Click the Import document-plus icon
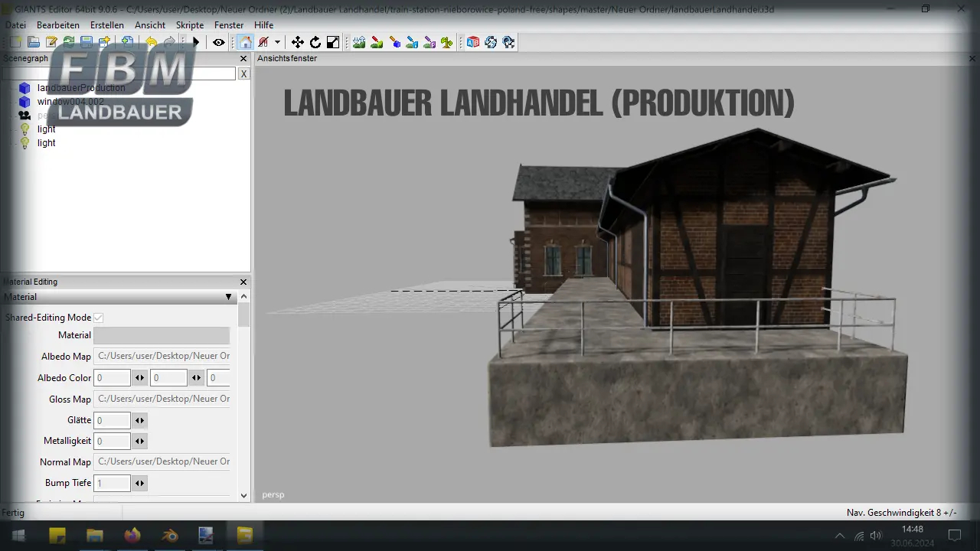980x551 pixels. point(127,42)
